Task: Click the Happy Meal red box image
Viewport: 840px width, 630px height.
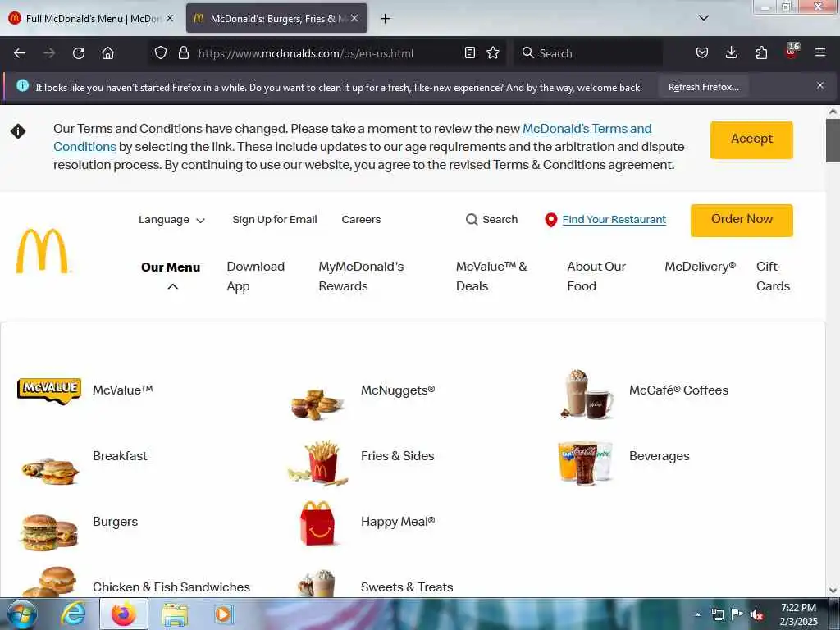Action: (317, 523)
